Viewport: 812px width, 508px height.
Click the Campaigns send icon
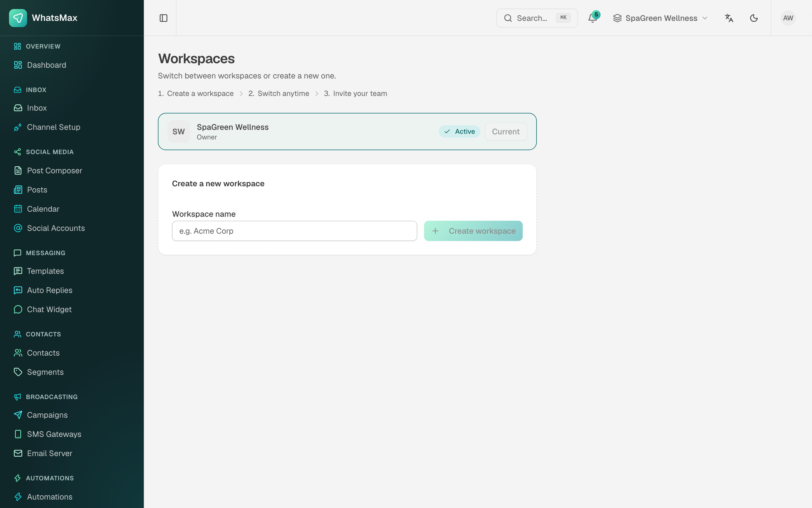tap(18, 415)
